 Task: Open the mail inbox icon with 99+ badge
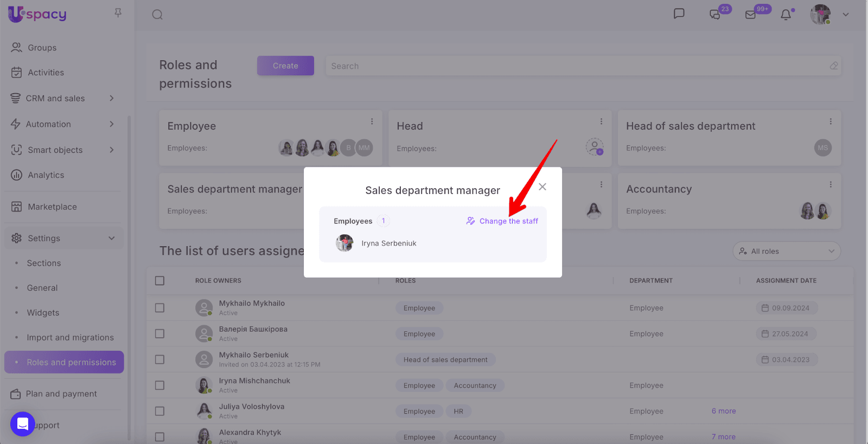click(x=751, y=15)
